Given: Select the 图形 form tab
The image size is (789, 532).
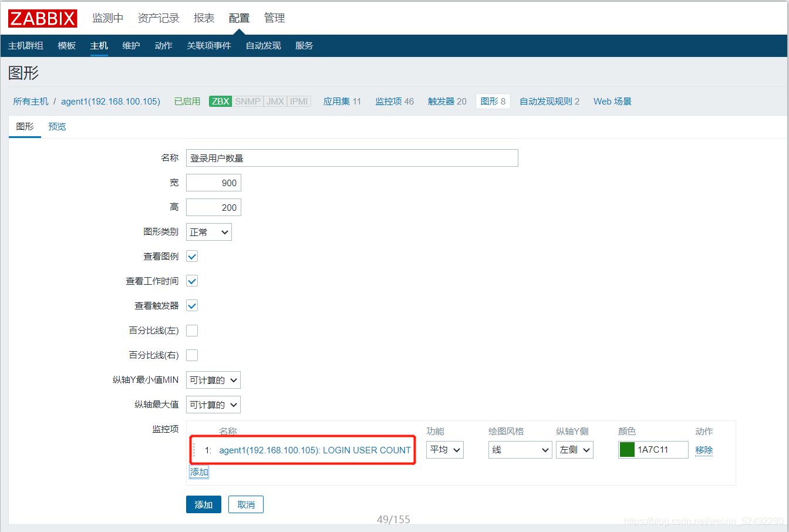Looking at the screenshot, I should [x=25, y=127].
